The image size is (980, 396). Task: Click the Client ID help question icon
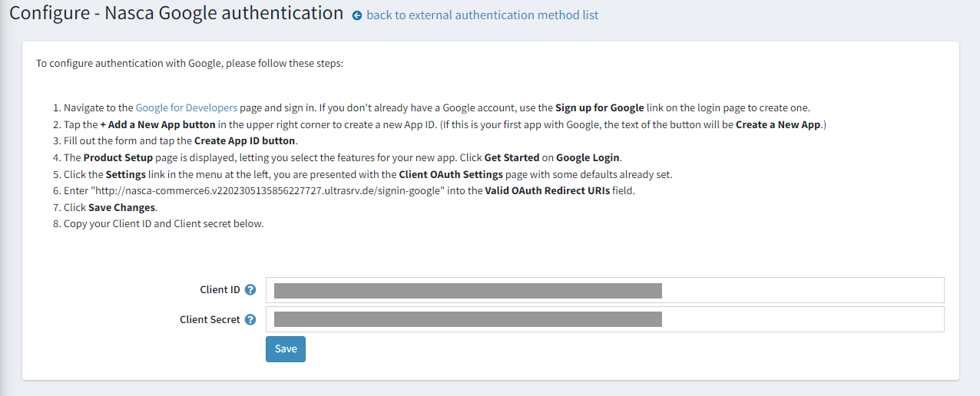tap(250, 290)
